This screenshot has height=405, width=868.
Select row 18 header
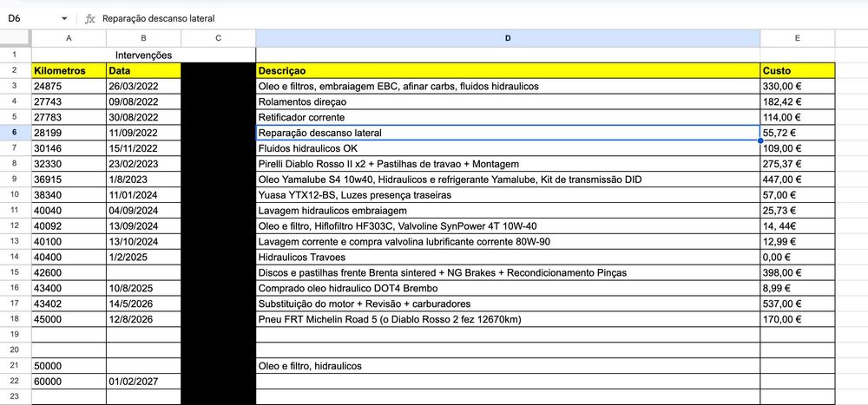tap(16, 319)
